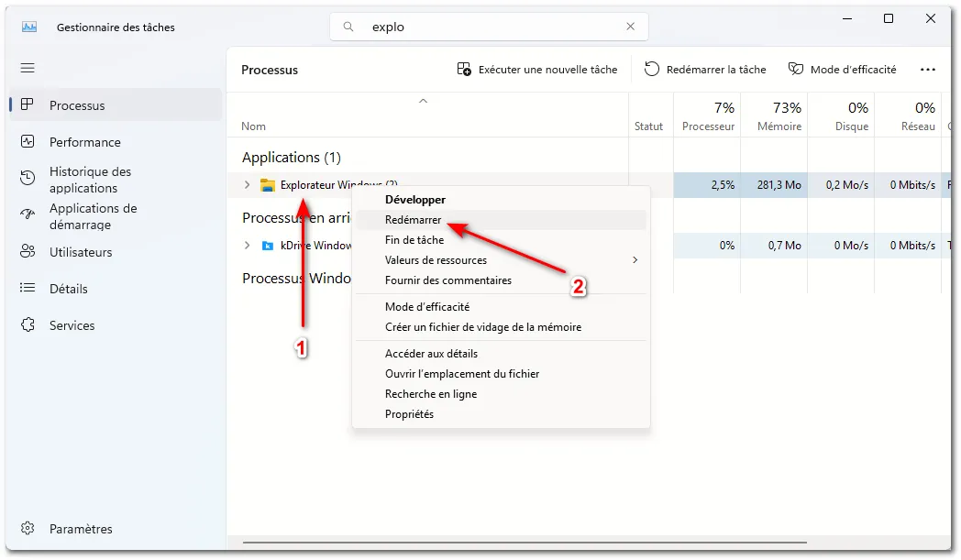Click the horizontal scrollbar at bottom

[525, 543]
